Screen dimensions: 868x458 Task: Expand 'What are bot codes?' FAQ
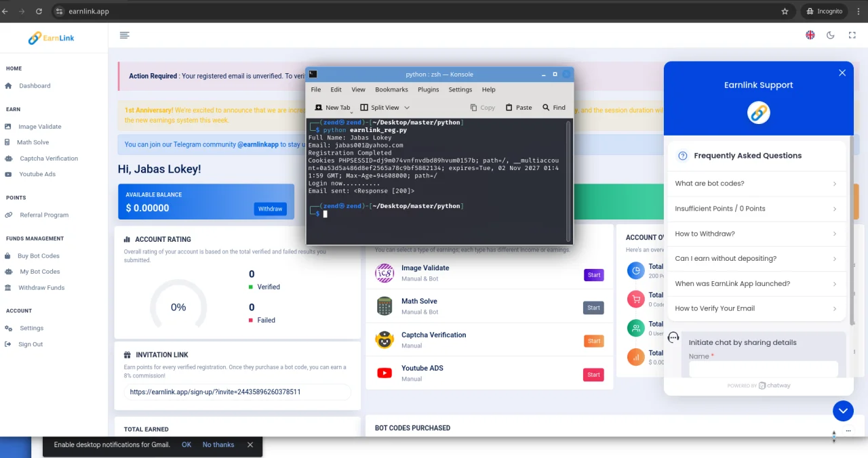click(757, 184)
